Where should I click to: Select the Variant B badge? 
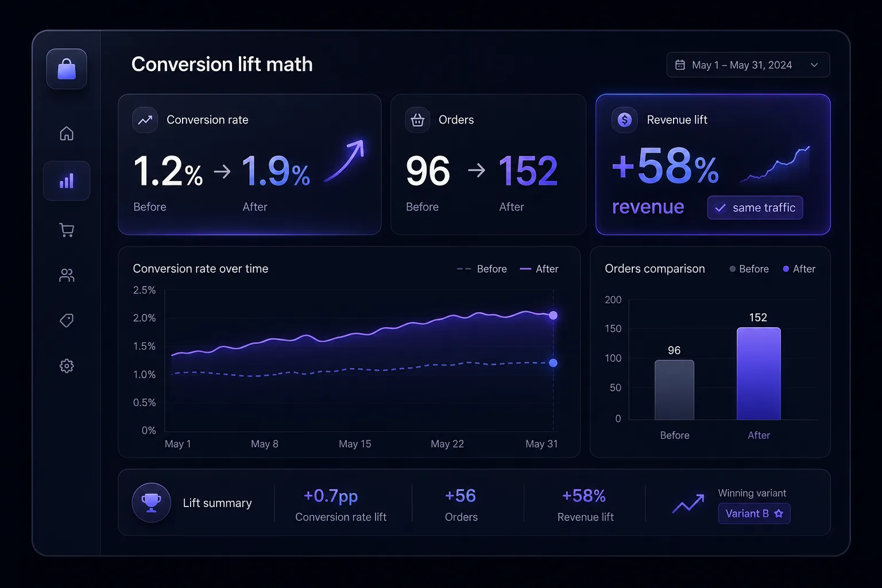pyautogui.click(x=755, y=513)
